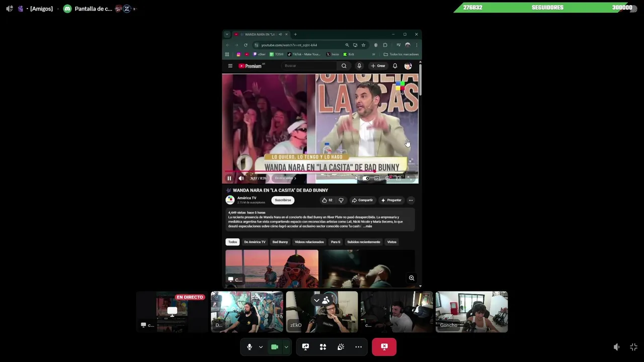Open the Chrome extensions puzzle icon
The height and width of the screenshot is (362, 644).
pyautogui.click(x=385, y=45)
